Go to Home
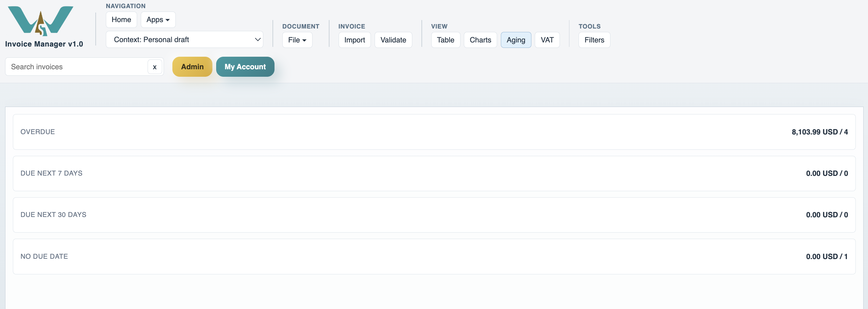 pos(121,20)
